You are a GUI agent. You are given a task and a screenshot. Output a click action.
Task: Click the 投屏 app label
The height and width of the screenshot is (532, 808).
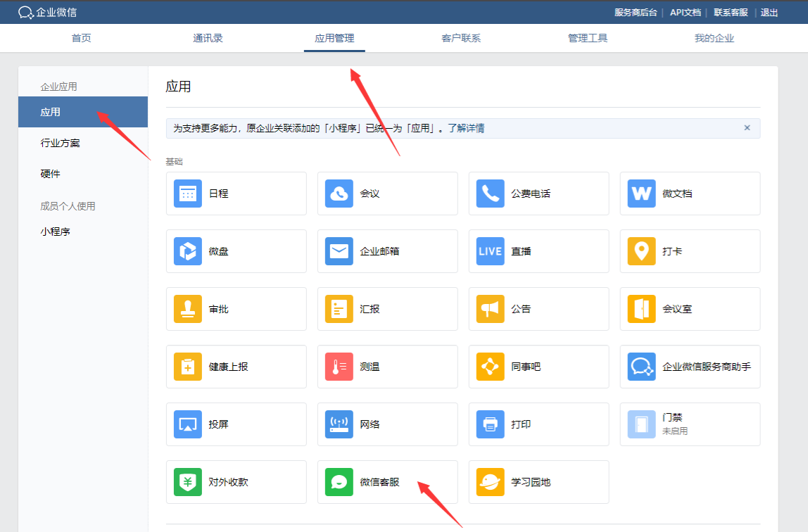pos(218,424)
